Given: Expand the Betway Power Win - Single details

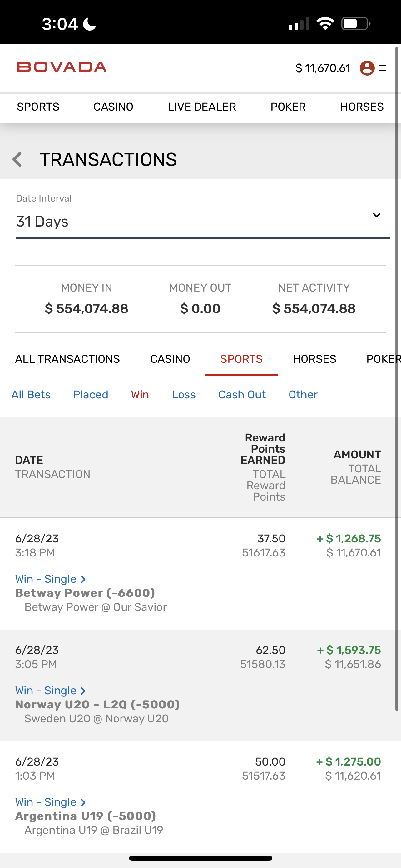Looking at the screenshot, I should click(50, 579).
